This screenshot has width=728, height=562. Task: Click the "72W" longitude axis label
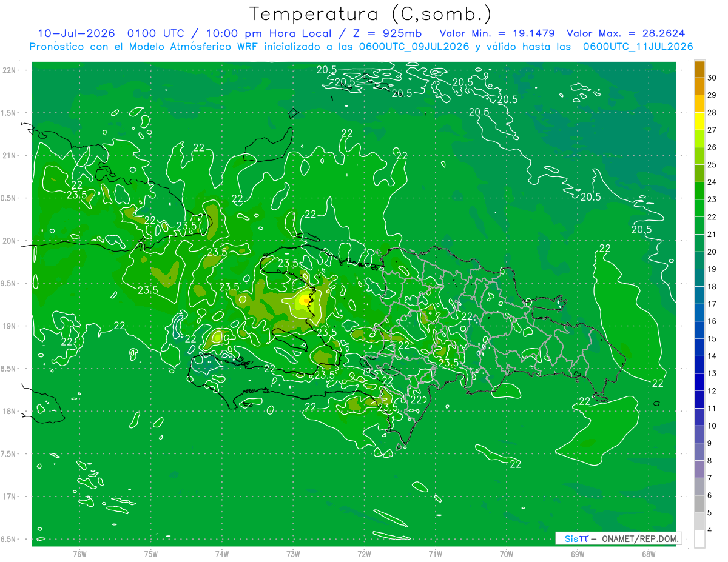(x=365, y=553)
